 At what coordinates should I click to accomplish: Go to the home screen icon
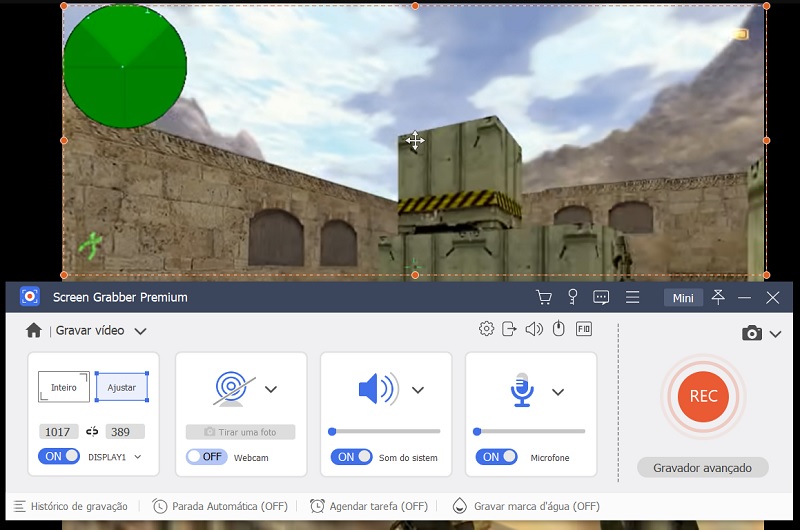(x=34, y=331)
